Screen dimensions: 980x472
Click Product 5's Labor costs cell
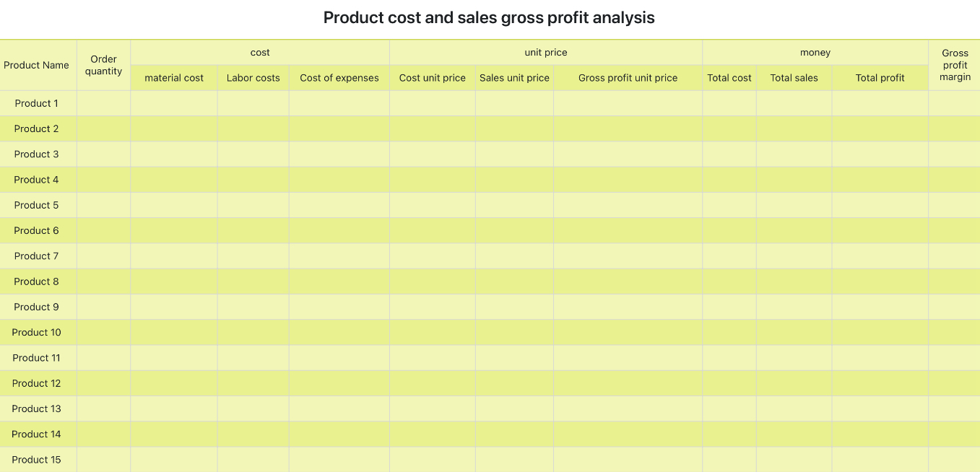pos(253,205)
